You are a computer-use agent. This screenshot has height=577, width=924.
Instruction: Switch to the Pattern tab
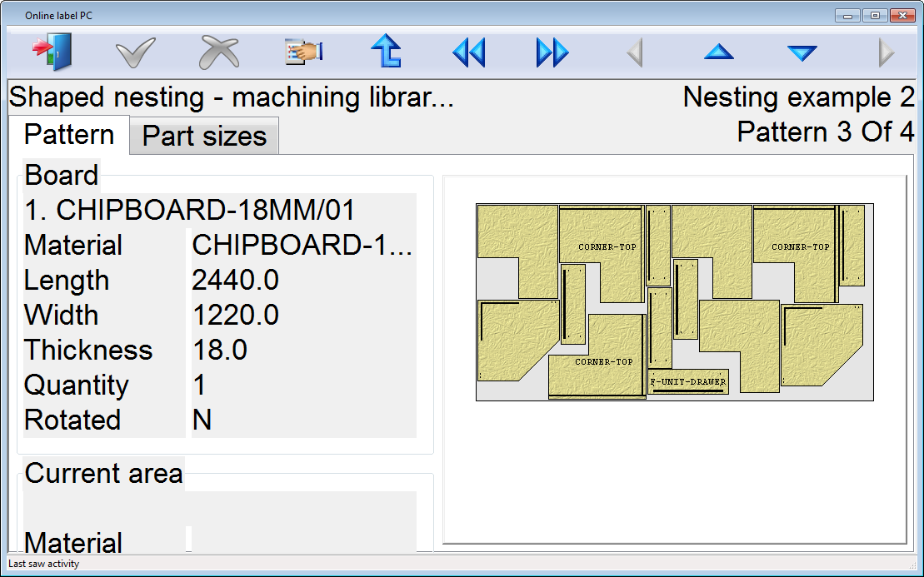point(69,135)
